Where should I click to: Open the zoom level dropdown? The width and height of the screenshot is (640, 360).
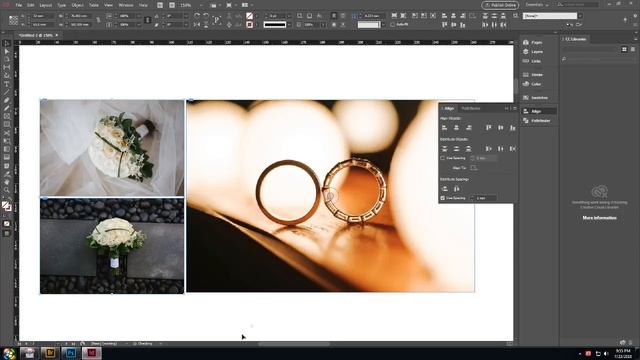click(202, 5)
